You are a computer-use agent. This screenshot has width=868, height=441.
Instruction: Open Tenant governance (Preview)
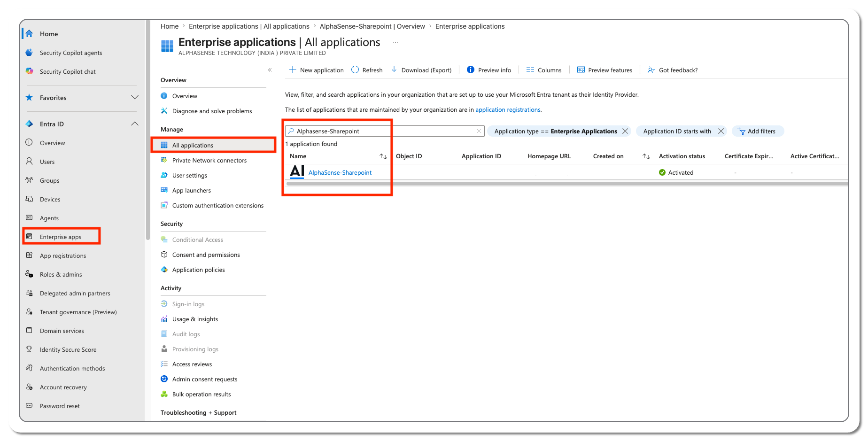point(78,312)
